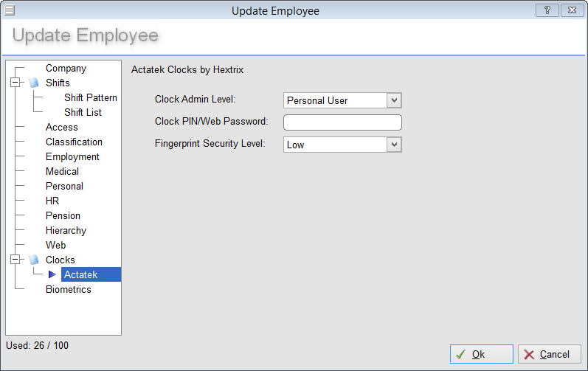The height and width of the screenshot is (371, 588).
Task: Collapse the Shifts tree node
Action: [15, 83]
